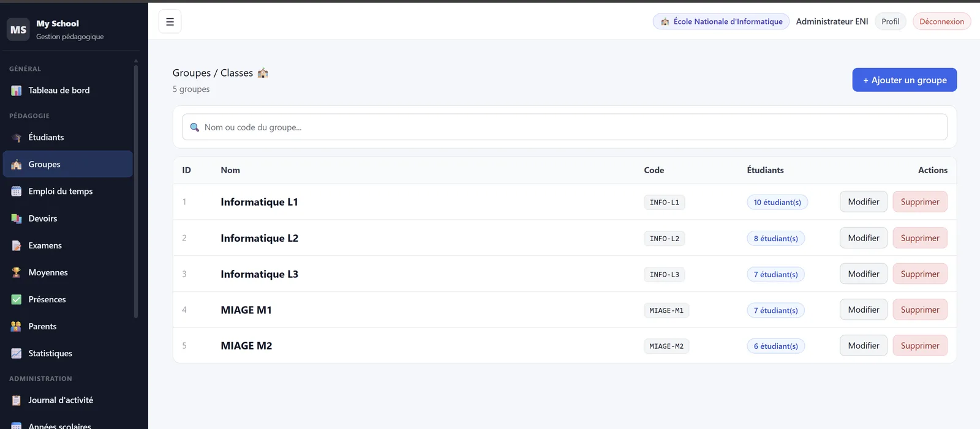Click the Moyennes trophy icon
Screen dimensions: 980x429
[x=17, y=272]
